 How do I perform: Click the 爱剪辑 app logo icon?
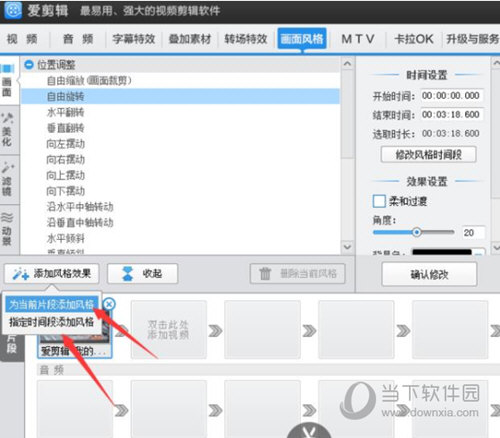click(13, 10)
